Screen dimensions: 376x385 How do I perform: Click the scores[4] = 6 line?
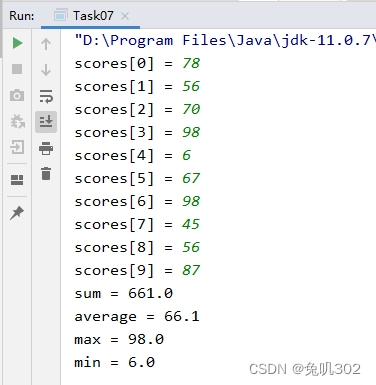pos(133,155)
